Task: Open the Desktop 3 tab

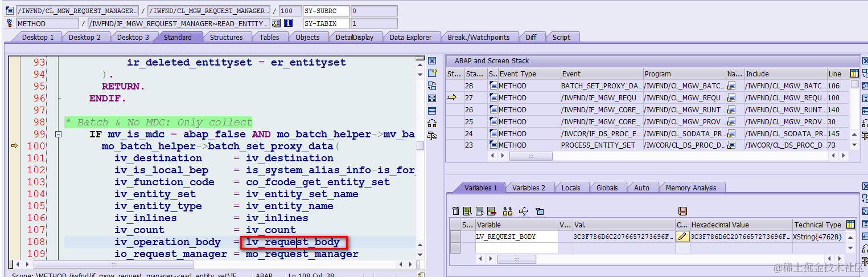Action: pos(133,37)
